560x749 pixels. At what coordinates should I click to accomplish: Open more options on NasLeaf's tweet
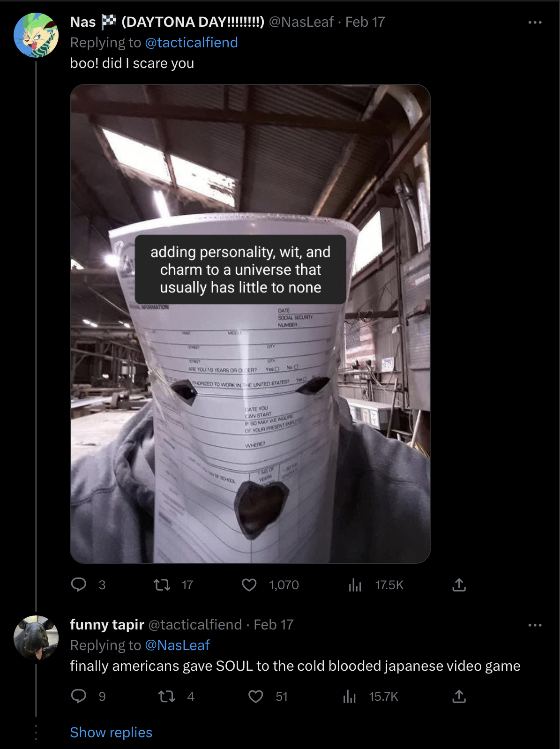(x=535, y=22)
